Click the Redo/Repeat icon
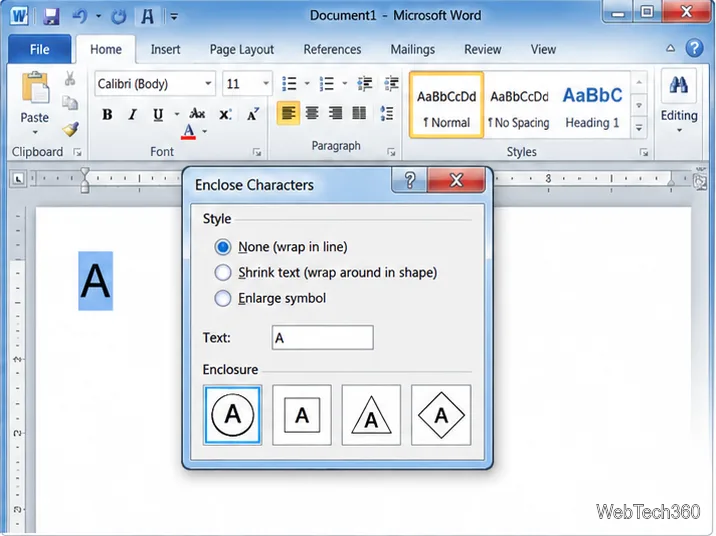The image size is (716, 536). pyautogui.click(x=119, y=17)
